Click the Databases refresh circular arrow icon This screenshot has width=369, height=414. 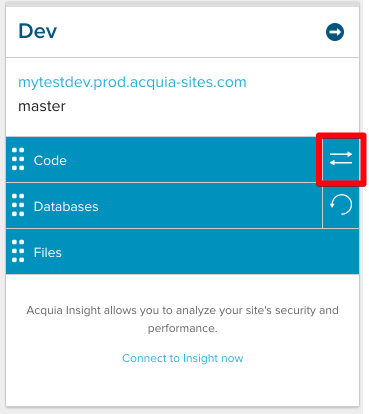point(341,205)
